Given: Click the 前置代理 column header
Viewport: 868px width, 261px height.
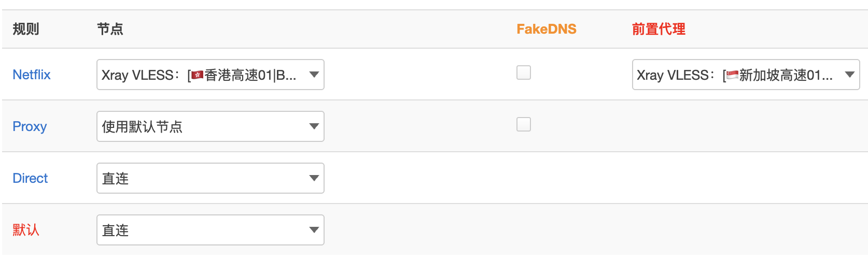Looking at the screenshot, I should [x=659, y=29].
